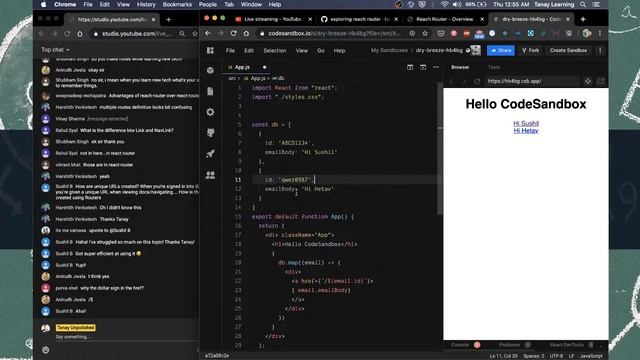Open Deployment rocket icon in sidebar
Viewport: 640px width, 360px height.
point(210,154)
